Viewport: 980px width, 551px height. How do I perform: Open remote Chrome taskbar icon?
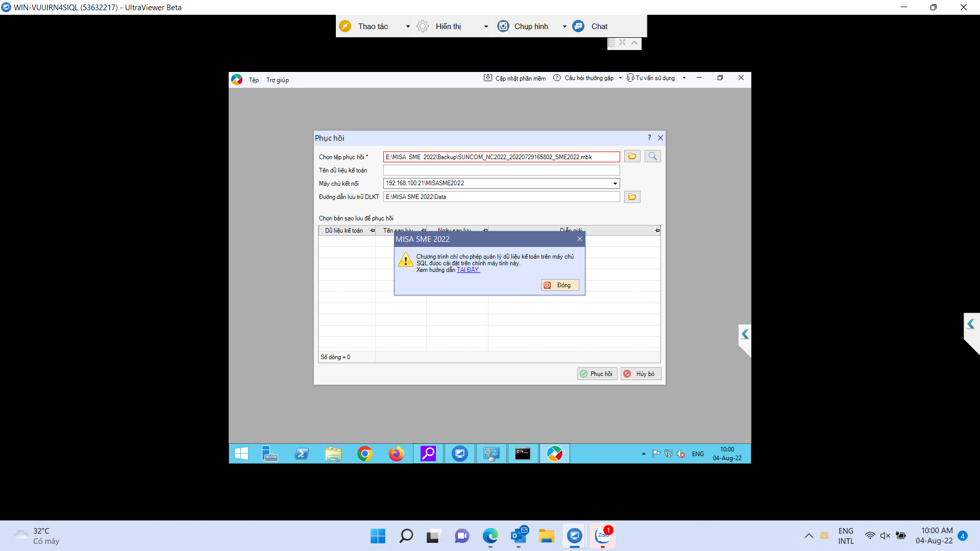pos(365,454)
